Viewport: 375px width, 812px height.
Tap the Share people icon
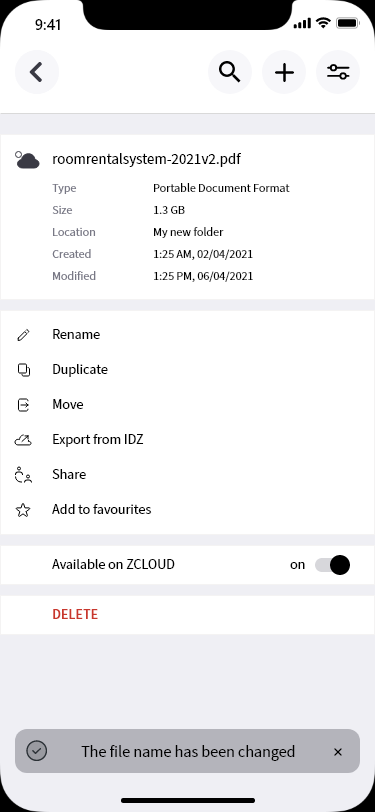coord(23,475)
